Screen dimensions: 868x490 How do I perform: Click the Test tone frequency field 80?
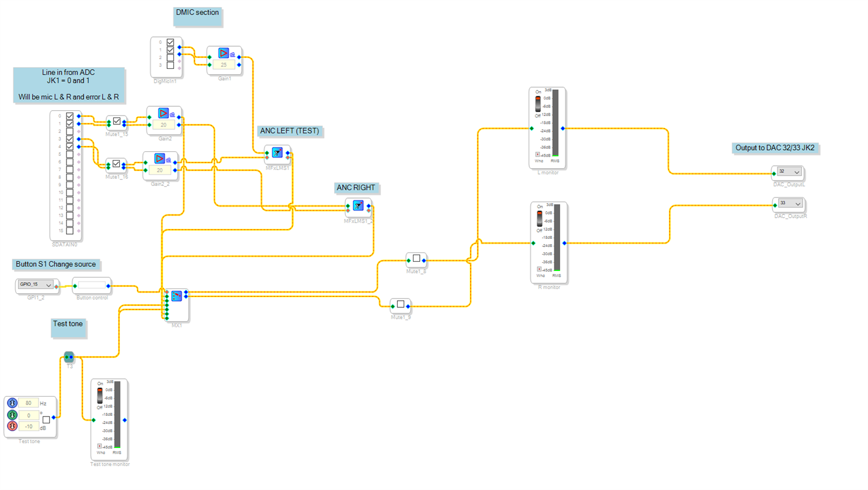pos(29,403)
